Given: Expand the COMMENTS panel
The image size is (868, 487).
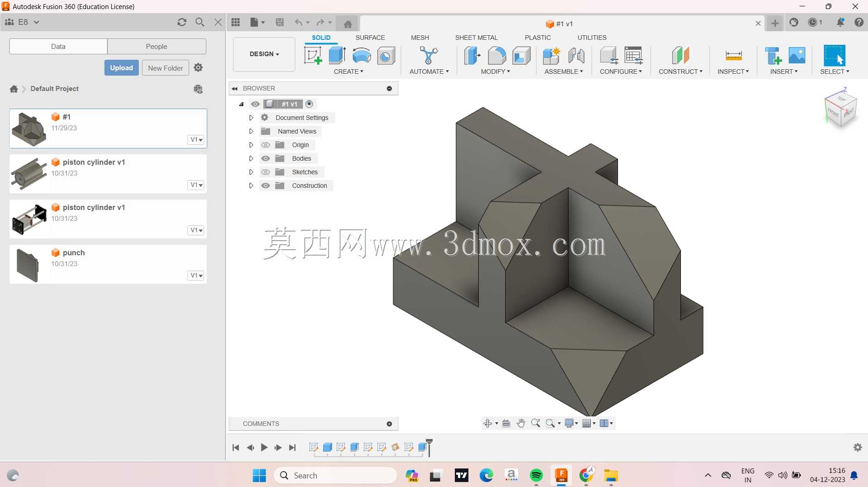Looking at the screenshot, I should point(389,424).
